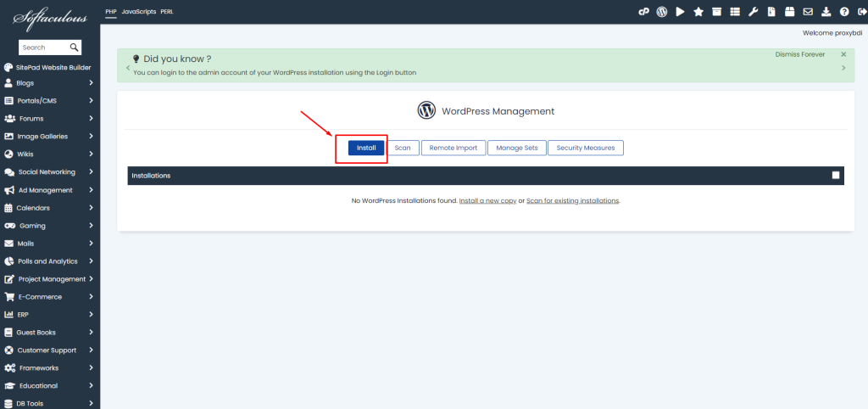The height and width of the screenshot is (409, 868).
Task: Tick the Installations select-all checkbox
Action: (835, 176)
